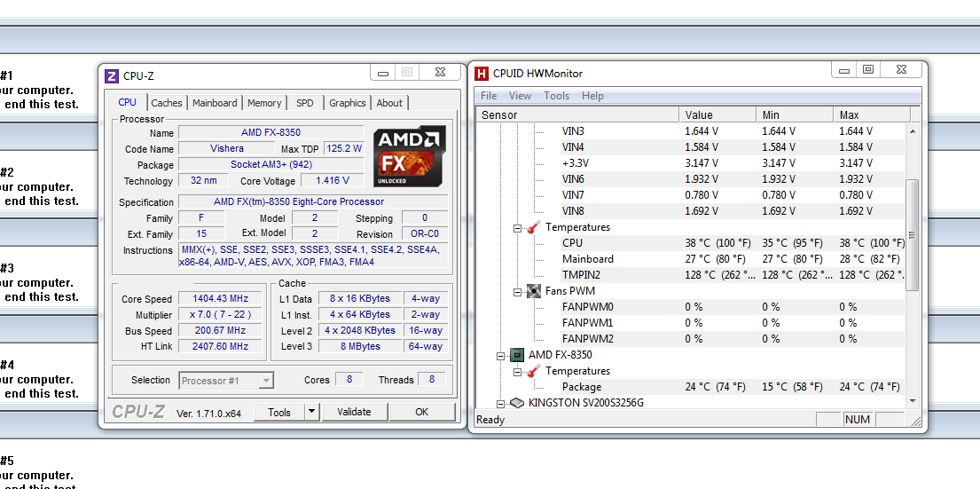Click the Sensor column header
Image resolution: width=980 pixels, height=489 pixels.
pyautogui.click(x=577, y=115)
